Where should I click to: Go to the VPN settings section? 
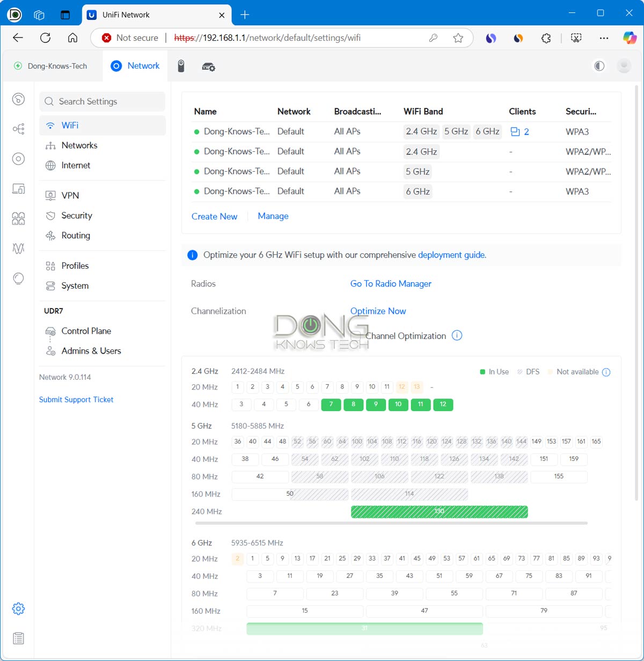pyautogui.click(x=70, y=195)
